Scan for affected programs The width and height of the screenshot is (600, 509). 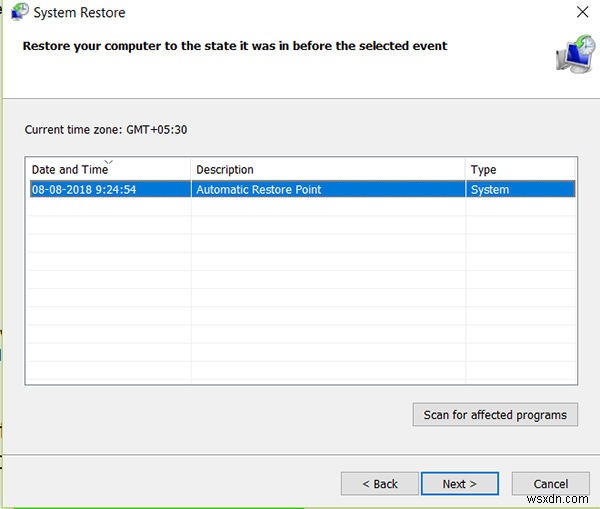(495, 415)
